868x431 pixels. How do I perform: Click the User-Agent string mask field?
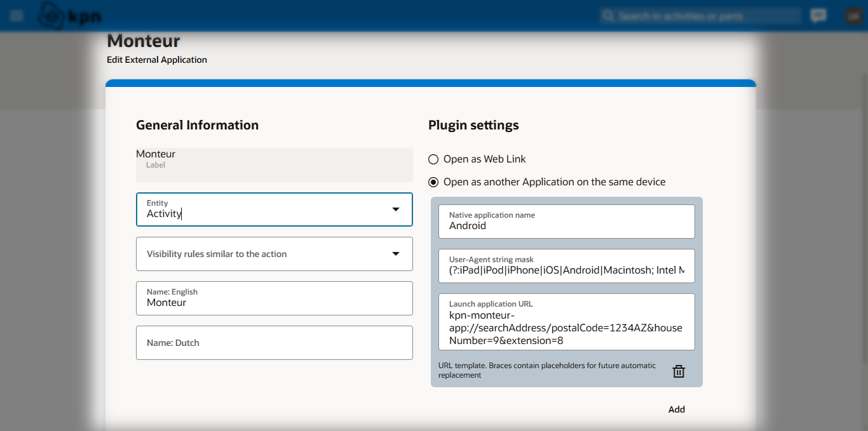[x=567, y=266]
